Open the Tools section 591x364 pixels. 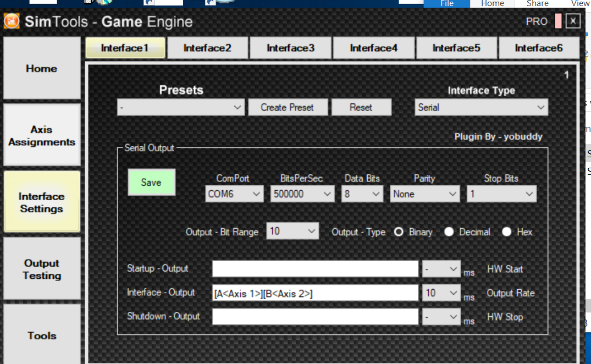(42, 335)
